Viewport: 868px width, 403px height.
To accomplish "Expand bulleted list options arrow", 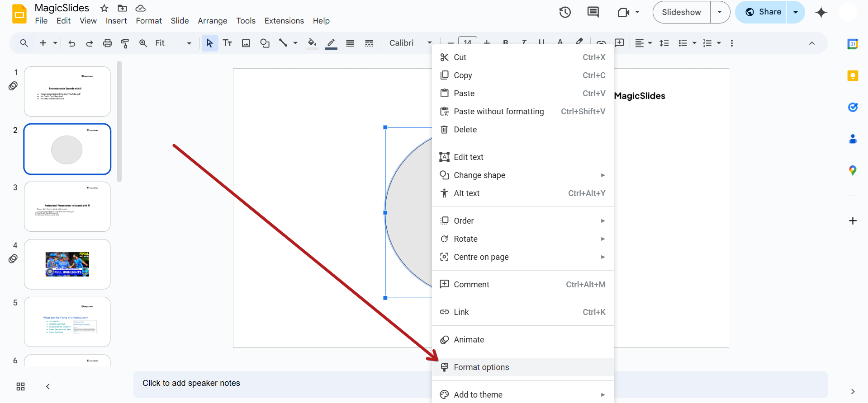I will pyautogui.click(x=694, y=43).
